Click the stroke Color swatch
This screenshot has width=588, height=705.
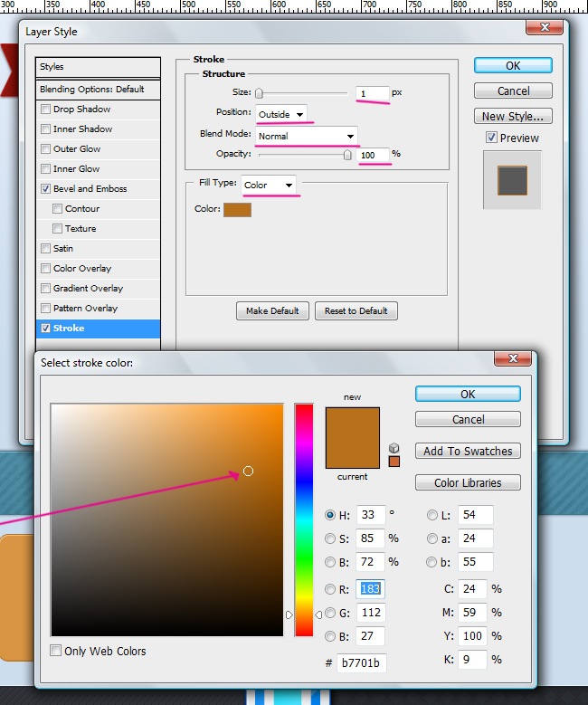tap(238, 209)
